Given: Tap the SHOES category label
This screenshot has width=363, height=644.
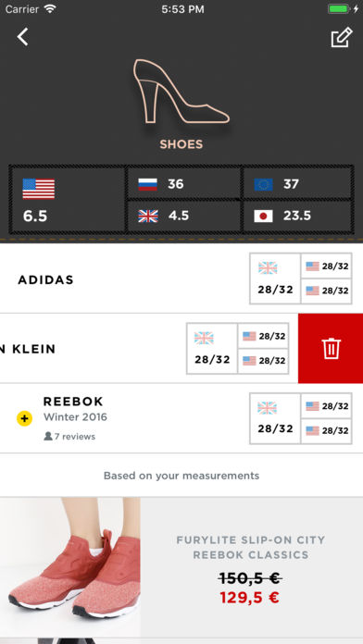Looking at the screenshot, I should [x=181, y=144].
